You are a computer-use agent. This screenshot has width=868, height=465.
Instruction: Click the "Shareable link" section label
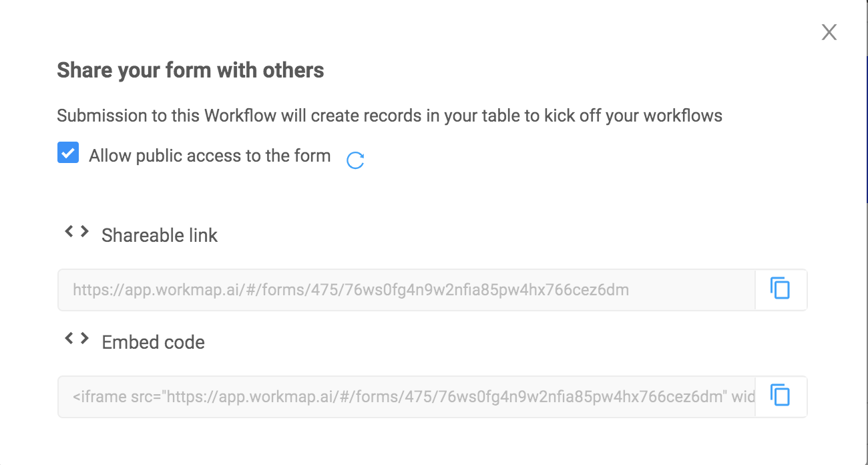[160, 235]
